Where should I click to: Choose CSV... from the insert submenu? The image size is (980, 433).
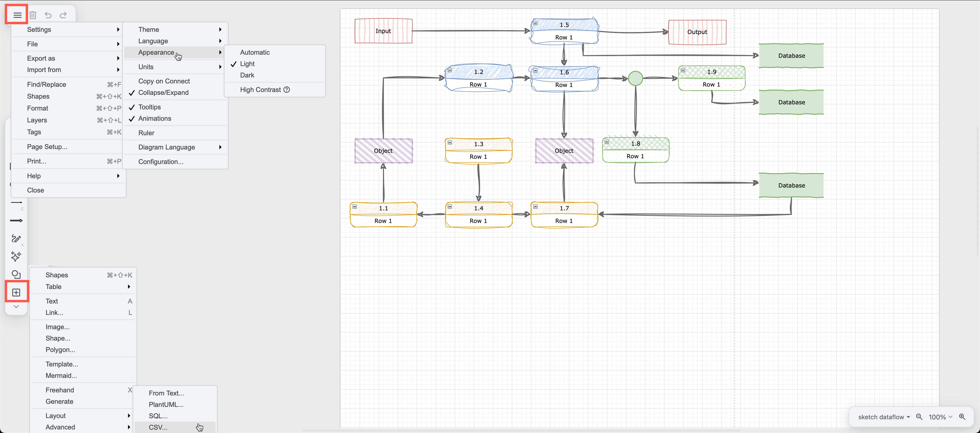tap(175, 427)
